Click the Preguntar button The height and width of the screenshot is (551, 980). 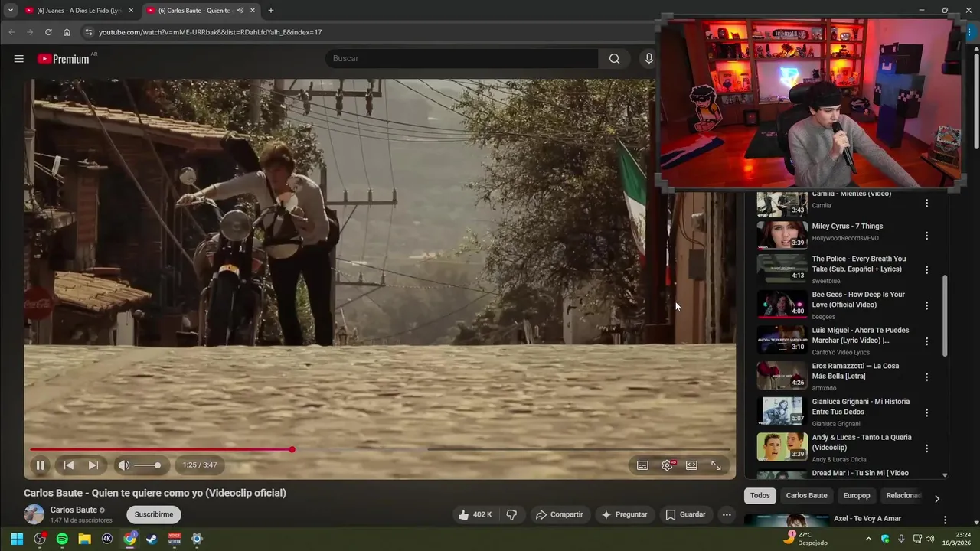point(624,514)
